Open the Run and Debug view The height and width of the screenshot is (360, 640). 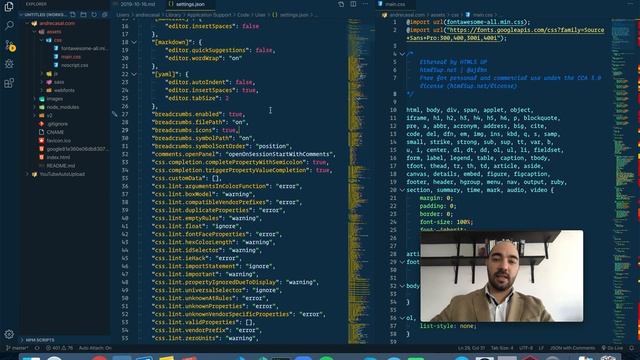(9, 64)
